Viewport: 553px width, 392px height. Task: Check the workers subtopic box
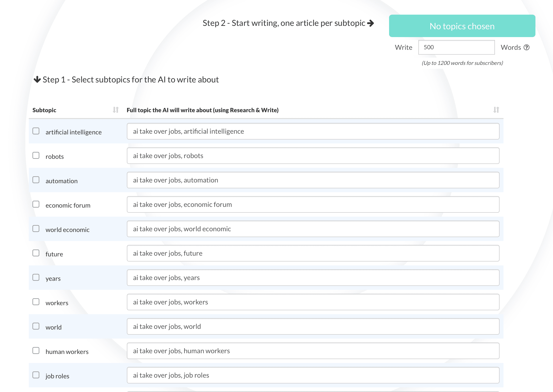point(36,302)
